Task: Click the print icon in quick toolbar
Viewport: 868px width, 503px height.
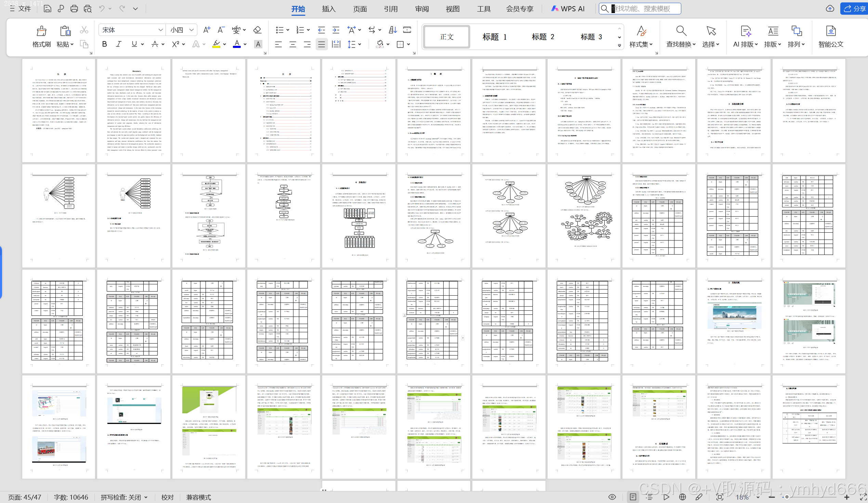Action: (74, 9)
